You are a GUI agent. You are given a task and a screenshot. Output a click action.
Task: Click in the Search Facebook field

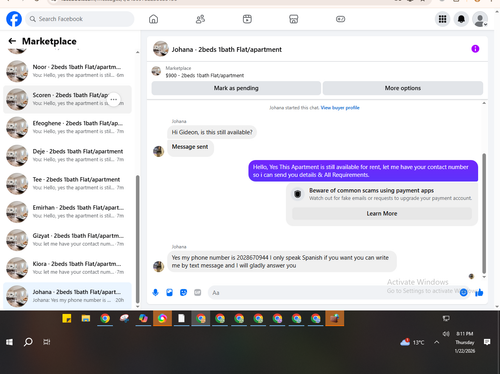click(x=80, y=19)
